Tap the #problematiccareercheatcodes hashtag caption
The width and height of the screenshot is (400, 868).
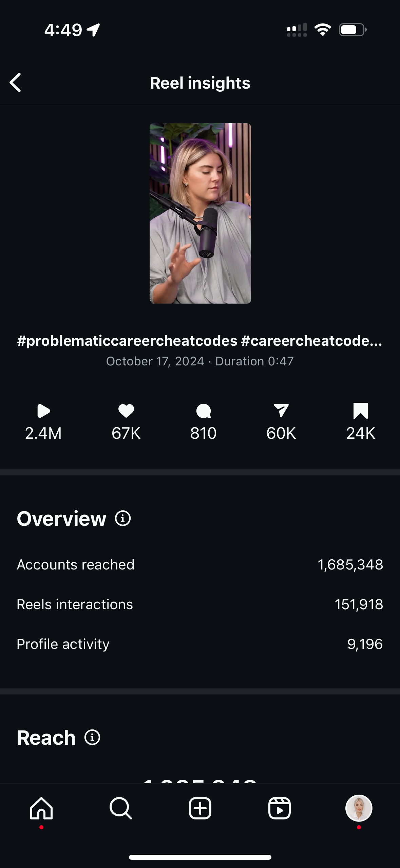coord(127,341)
